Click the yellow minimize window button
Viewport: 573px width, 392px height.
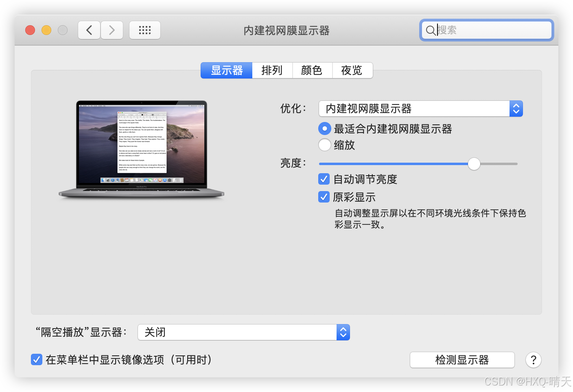click(46, 30)
